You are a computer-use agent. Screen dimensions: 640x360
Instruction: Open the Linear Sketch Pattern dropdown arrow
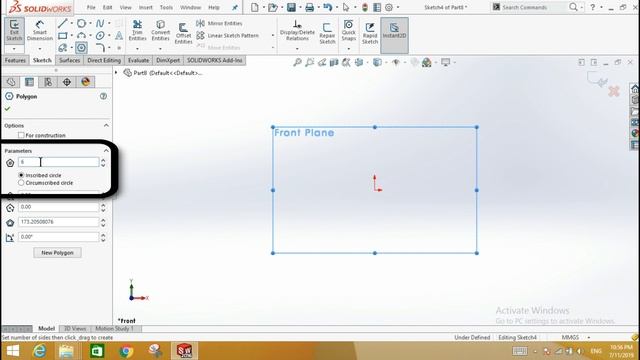(273, 36)
